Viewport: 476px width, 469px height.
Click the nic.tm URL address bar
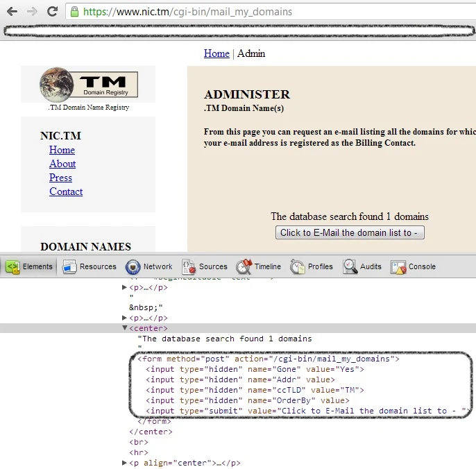[270, 12]
